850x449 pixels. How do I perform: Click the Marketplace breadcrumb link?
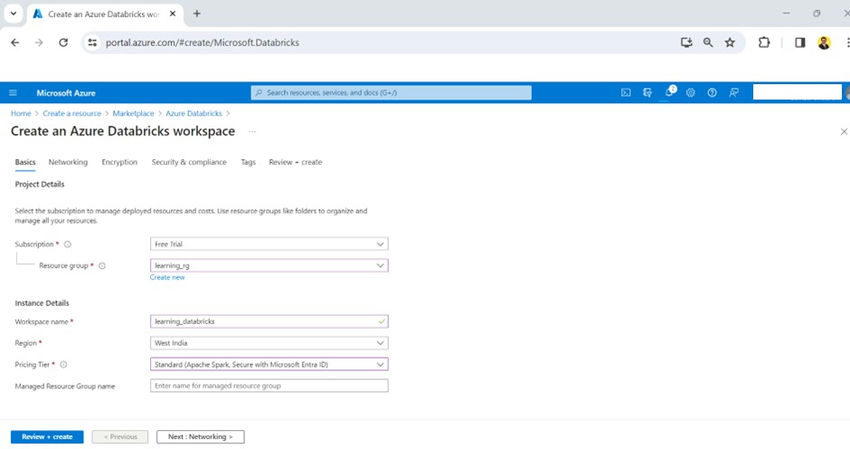tap(133, 113)
